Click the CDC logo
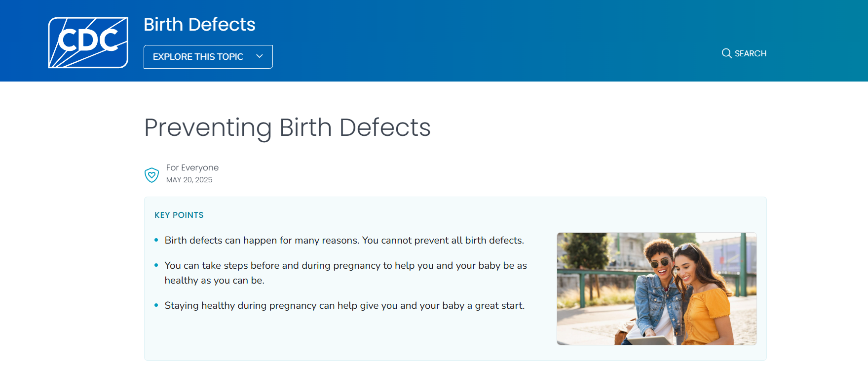This screenshot has width=868, height=375. pyautogui.click(x=88, y=42)
